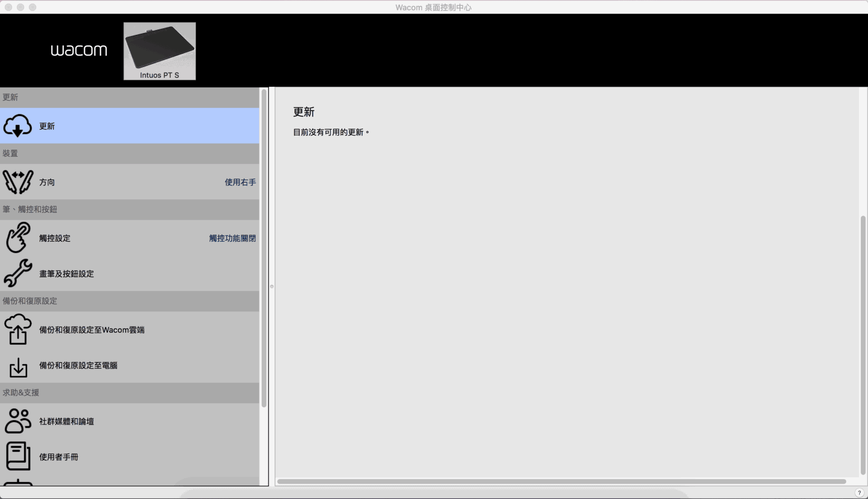Click the split pane divider handle
The width and height of the screenshot is (868, 499).
[x=272, y=287]
